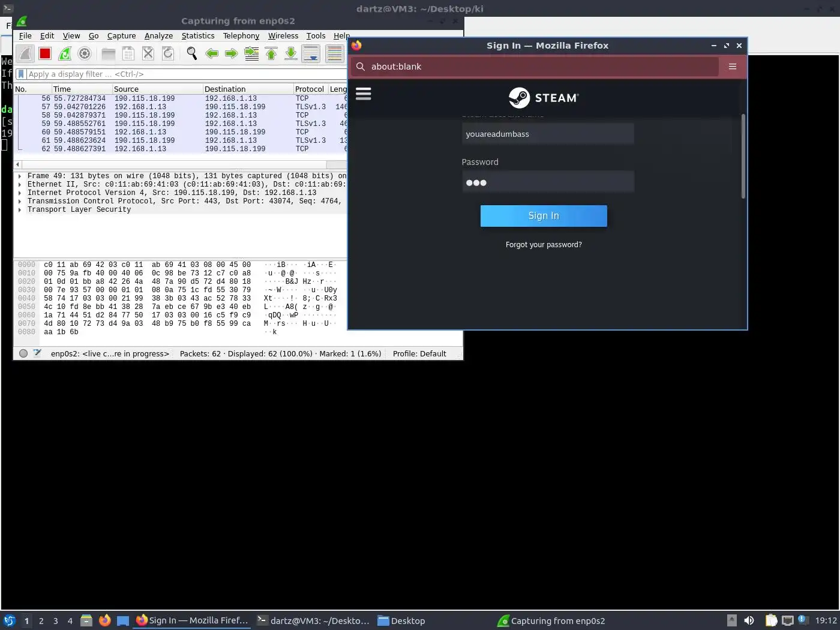Click the Steam page vertical scrollbar

pyautogui.click(x=743, y=157)
